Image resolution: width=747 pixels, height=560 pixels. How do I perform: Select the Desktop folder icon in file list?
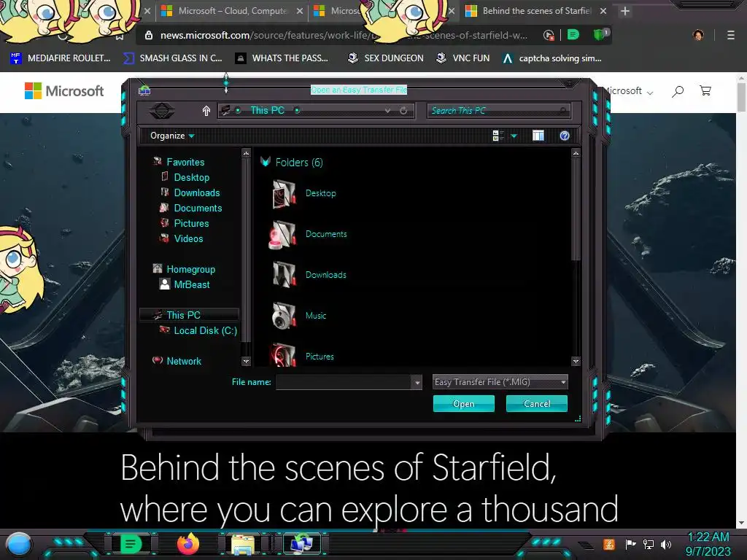284,193
